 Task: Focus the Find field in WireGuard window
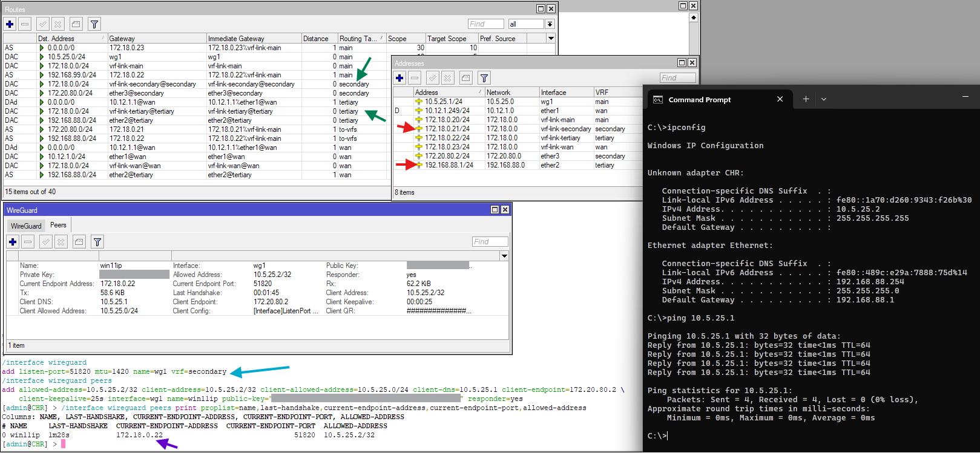coord(490,242)
